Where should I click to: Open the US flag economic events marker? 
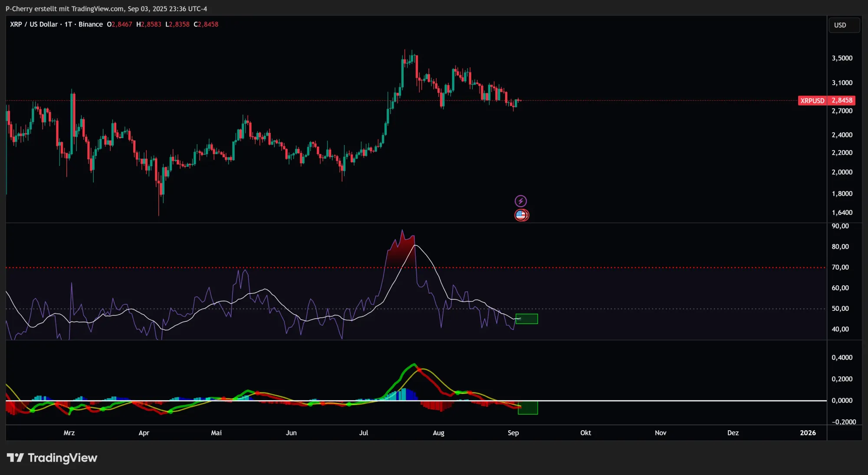point(521,215)
